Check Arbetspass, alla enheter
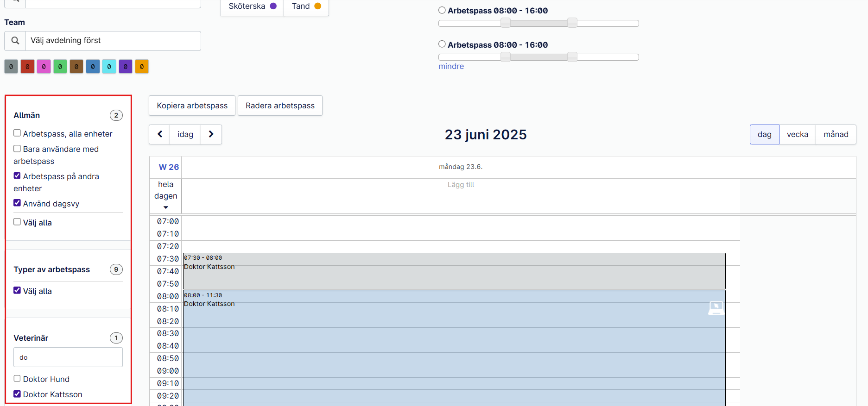This screenshot has height=406, width=868. 17,133
